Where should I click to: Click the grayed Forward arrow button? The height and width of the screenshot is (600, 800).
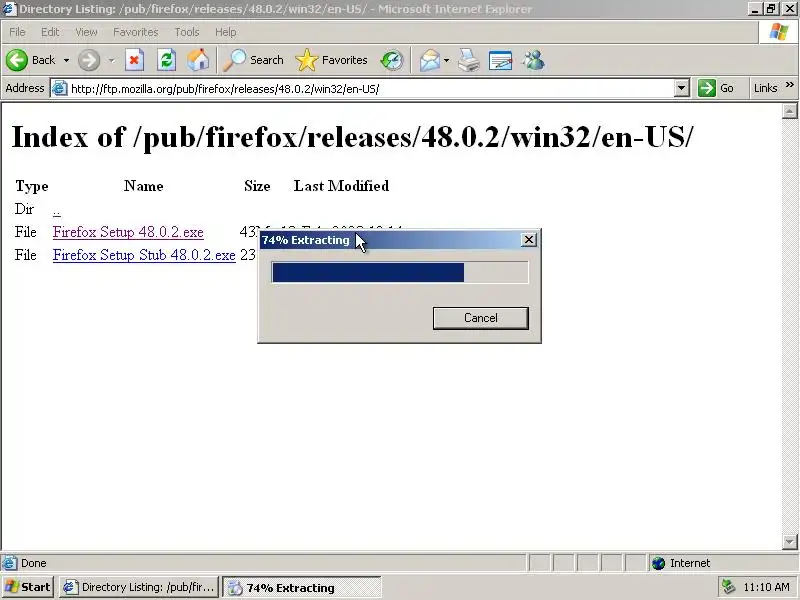89,60
